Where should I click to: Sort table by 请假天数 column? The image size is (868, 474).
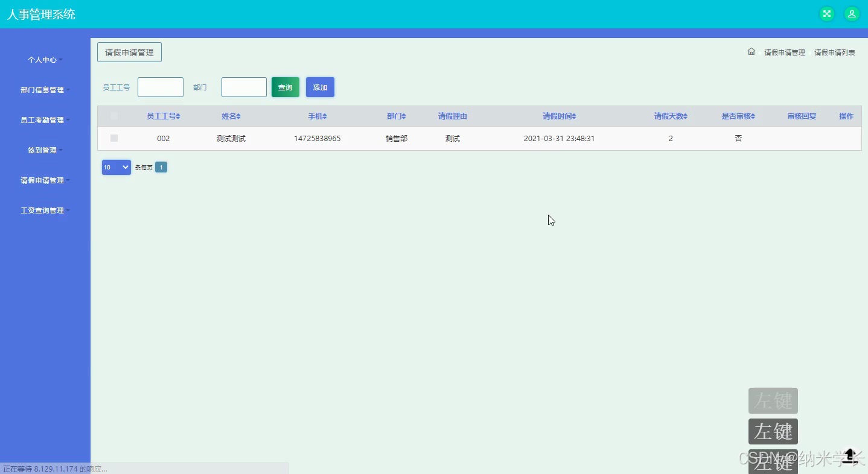pos(671,116)
